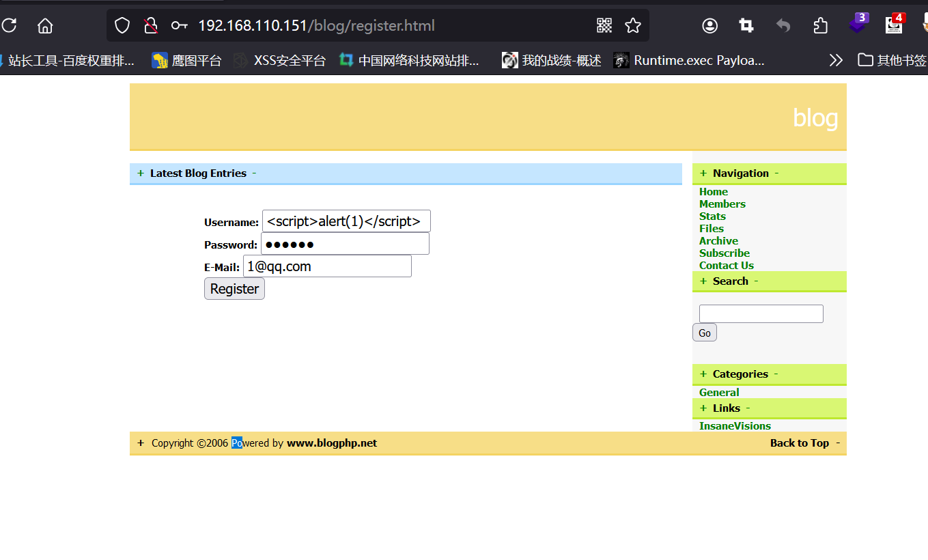Viewport: 928px width, 560px height.
Task: Open the InsaneVisions link
Action: click(735, 426)
